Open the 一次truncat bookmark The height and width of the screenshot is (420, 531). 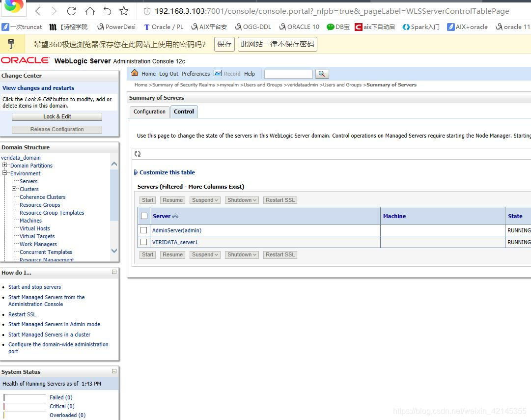pyautogui.click(x=22, y=27)
